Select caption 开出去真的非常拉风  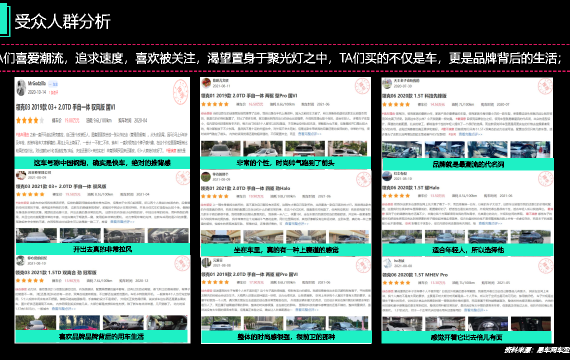(x=103, y=249)
